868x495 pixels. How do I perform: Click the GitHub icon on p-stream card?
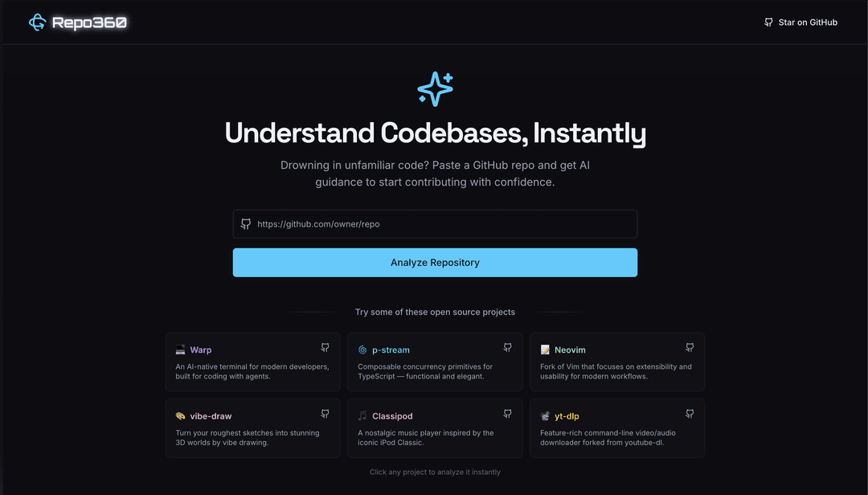pos(507,348)
